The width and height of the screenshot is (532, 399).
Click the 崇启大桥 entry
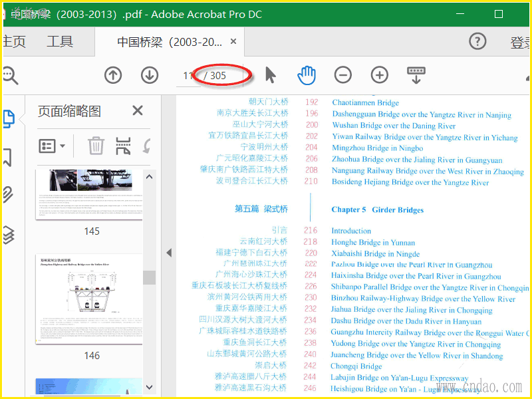(x=271, y=365)
